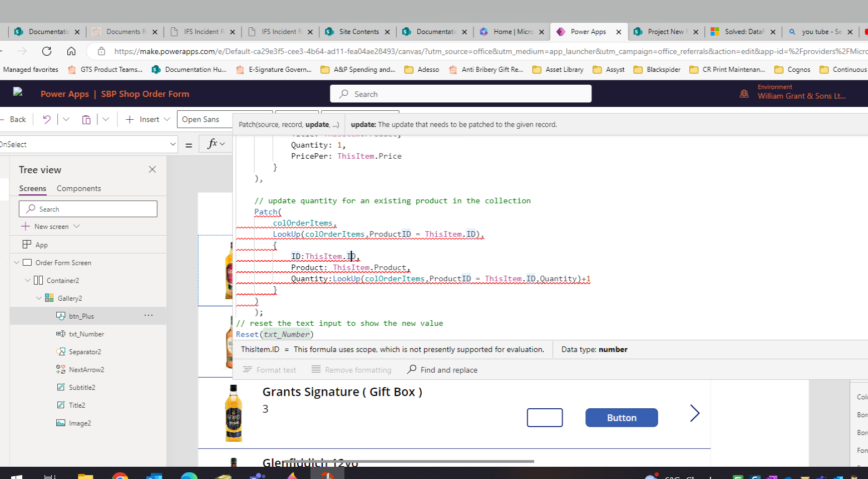Click the Grants Signature bottle image
868x479 pixels.
[234, 413]
